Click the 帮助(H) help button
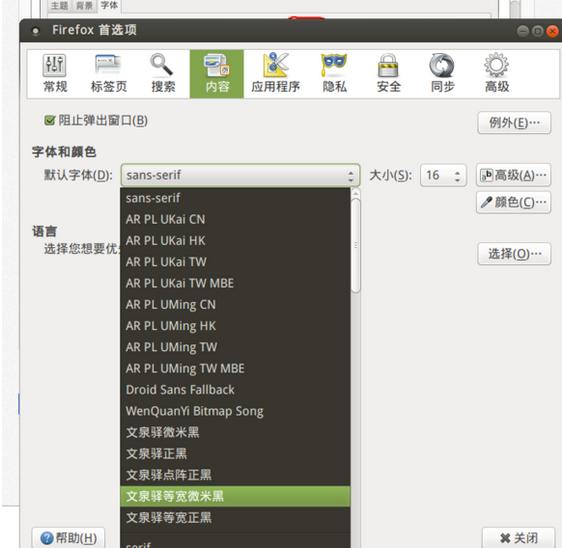The image size is (562, 548). [x=68, y=538]
